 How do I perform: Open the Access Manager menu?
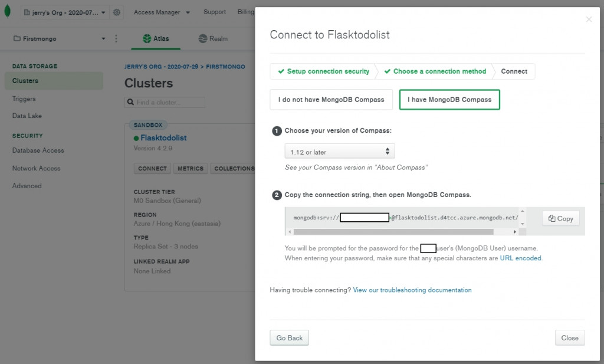point(162,12)
